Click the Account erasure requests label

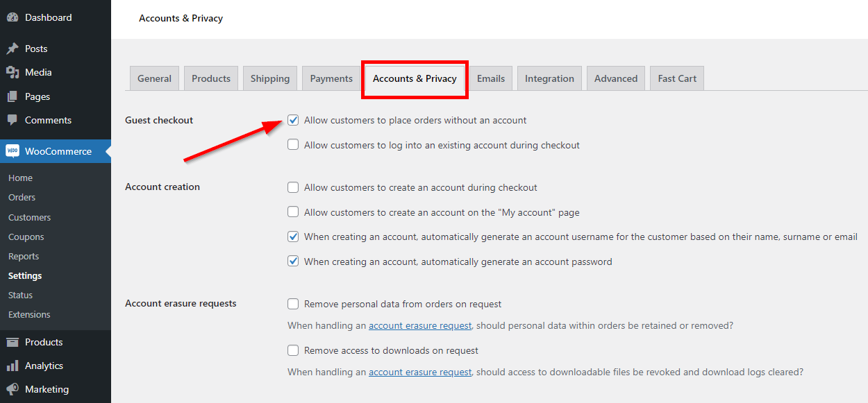pyautogui.click(x=181, y=303)
